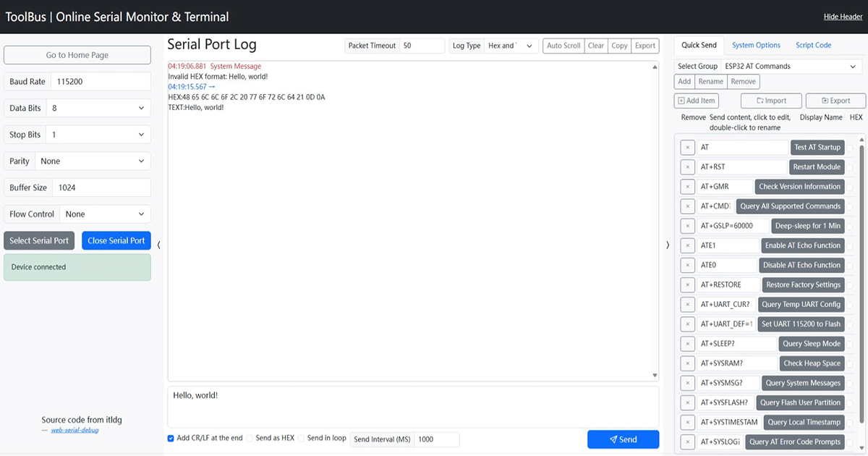This screenshot has width=868, height=456.
Task: Uncheck Add CR/LF at the end
Action: click(171, 438)
